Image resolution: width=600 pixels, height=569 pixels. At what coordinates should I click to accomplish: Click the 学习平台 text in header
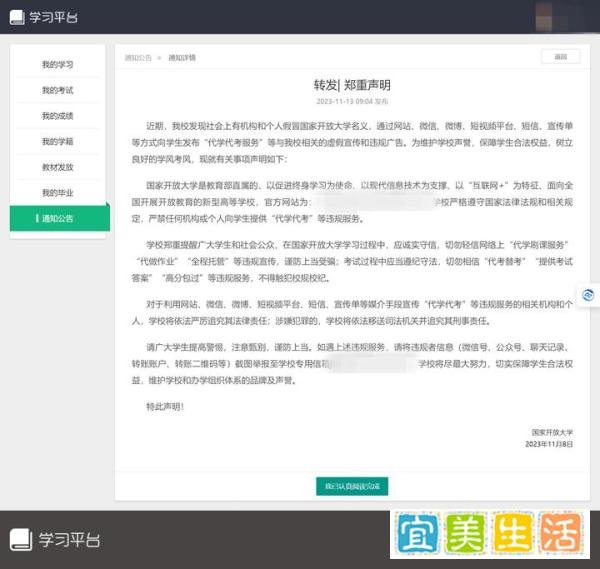click(x=53, y=18)
